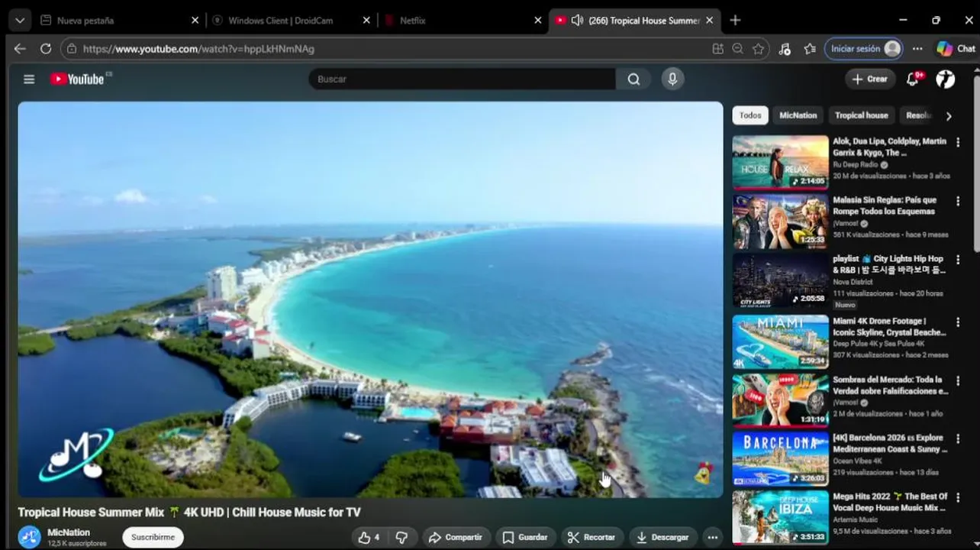Viewport: 980px width, 550px height.
Task: Open a new browser tab
Action: [x=735, y=21]
